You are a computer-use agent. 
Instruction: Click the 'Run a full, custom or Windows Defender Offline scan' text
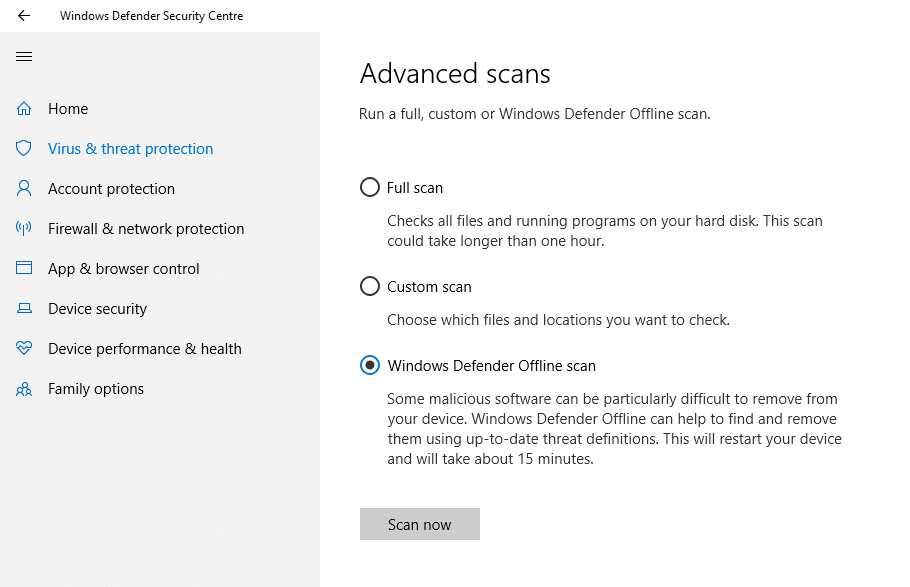535,114
